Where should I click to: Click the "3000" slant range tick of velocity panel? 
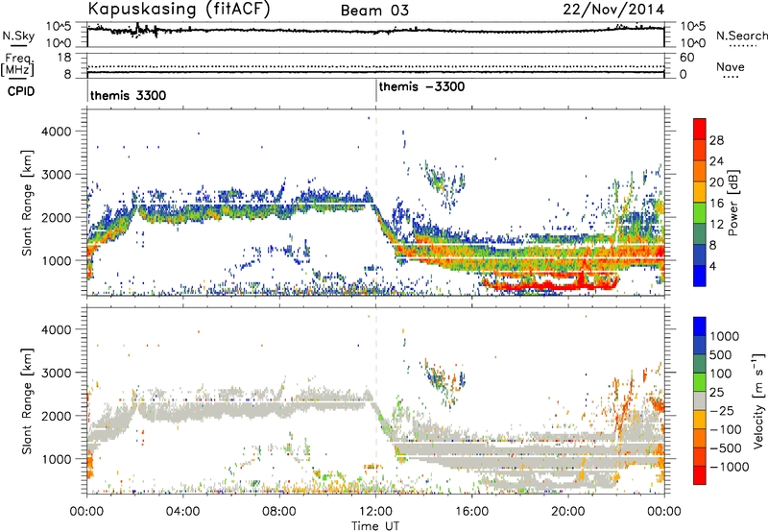(56, 373)
